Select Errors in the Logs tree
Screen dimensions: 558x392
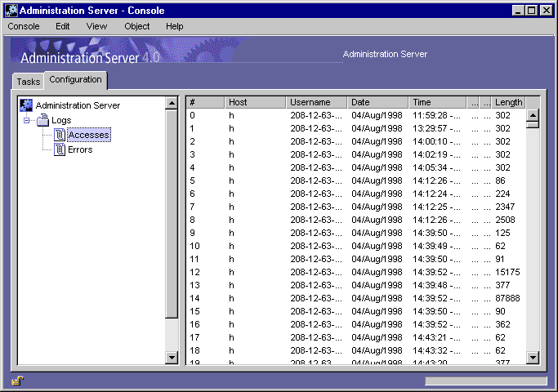[80, 149]
